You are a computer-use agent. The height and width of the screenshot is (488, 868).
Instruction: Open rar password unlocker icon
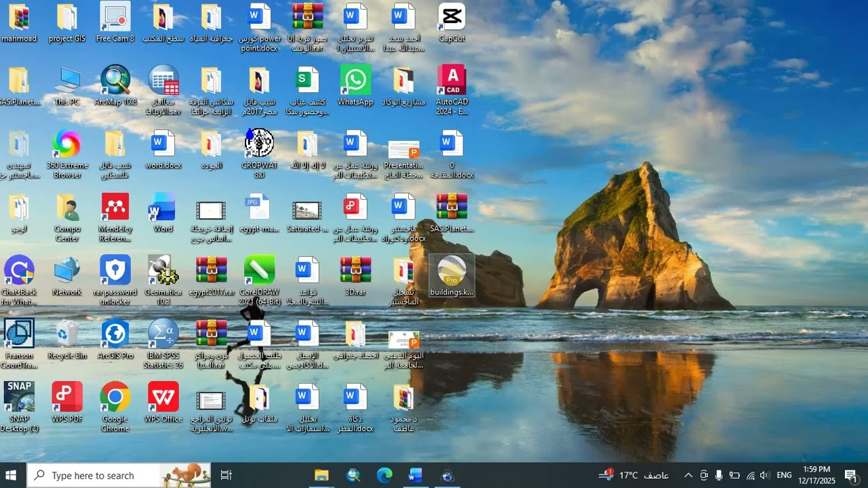[115, 280]
